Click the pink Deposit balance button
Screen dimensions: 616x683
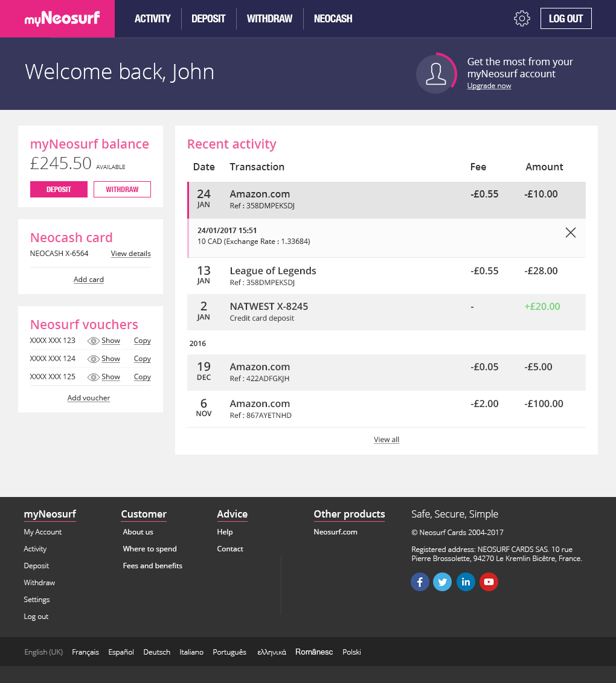(x=59, y=190)
